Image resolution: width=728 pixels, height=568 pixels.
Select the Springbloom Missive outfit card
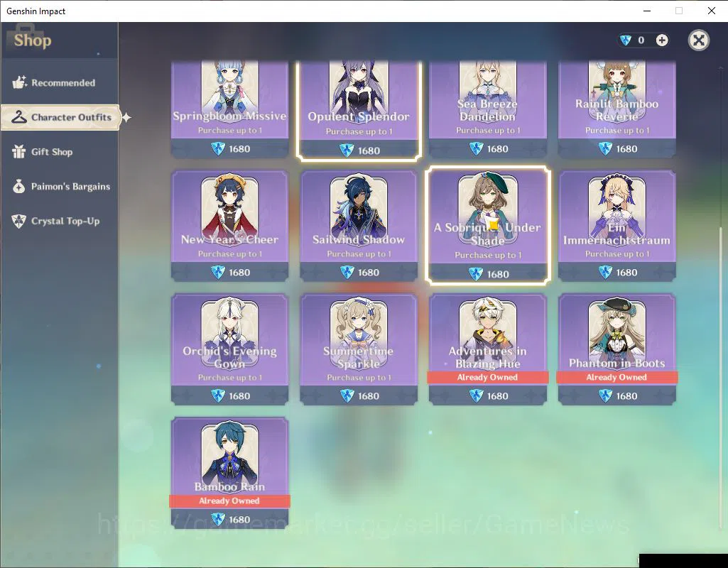coord(230,109)
